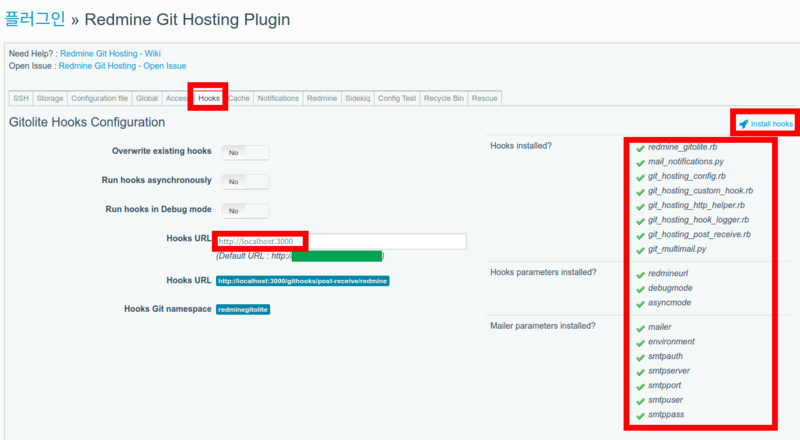Toggle Run hooks in Debug mode switch

click(x=245, y=211)
